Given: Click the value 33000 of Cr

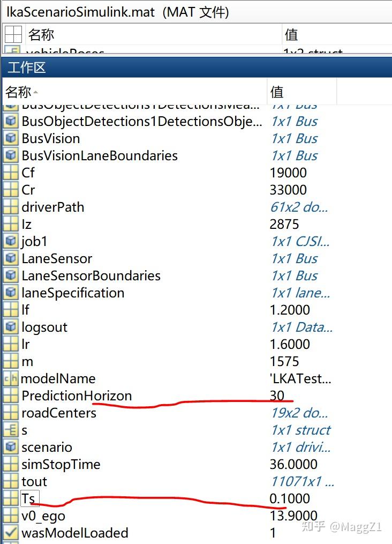Looking at the screenshot, I should click(x=288, y=190).
